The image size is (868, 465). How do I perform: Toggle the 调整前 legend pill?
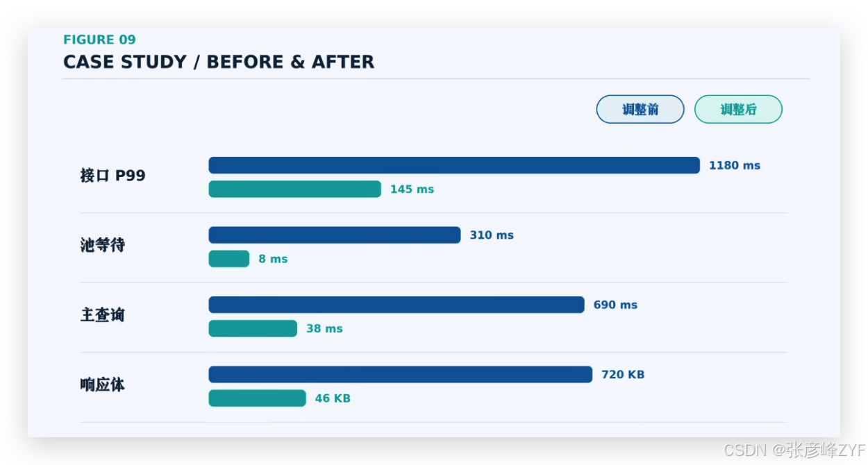point(640,109)
